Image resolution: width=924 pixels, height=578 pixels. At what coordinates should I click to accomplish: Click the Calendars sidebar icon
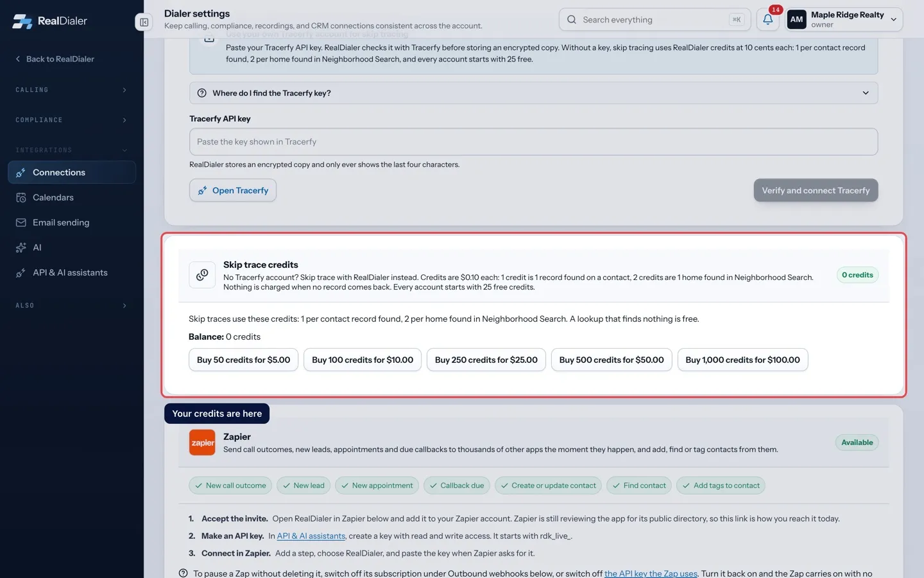21,197
